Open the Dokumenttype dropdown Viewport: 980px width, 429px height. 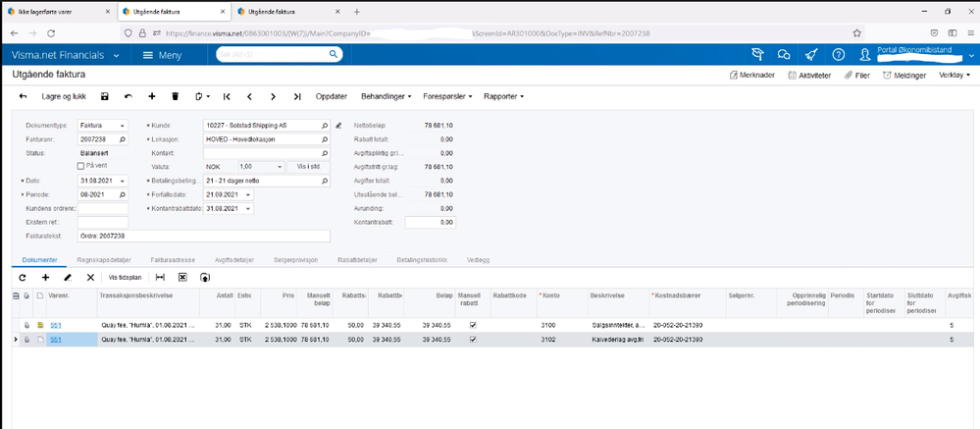[x=123, y=125]
